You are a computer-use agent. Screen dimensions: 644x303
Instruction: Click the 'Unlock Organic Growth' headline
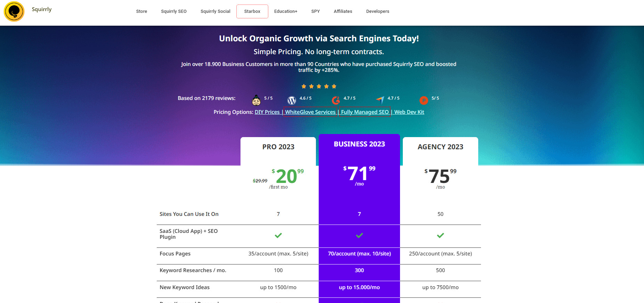[x=319, y=39]
